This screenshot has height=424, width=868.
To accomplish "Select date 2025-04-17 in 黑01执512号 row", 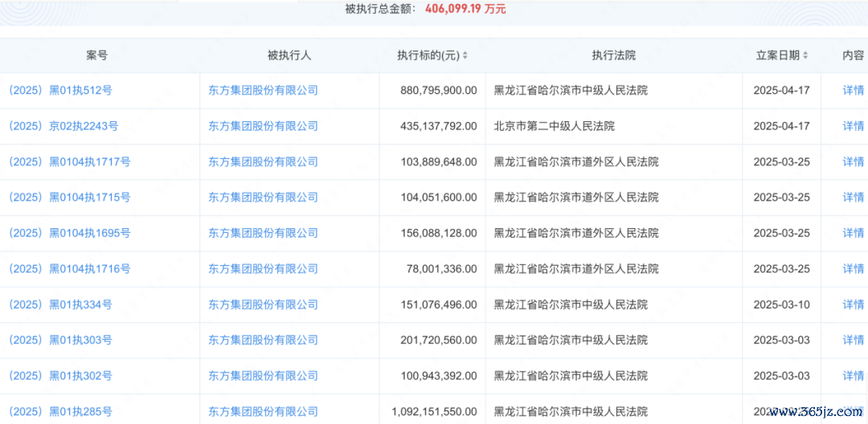I will click(x=782, y=90).
